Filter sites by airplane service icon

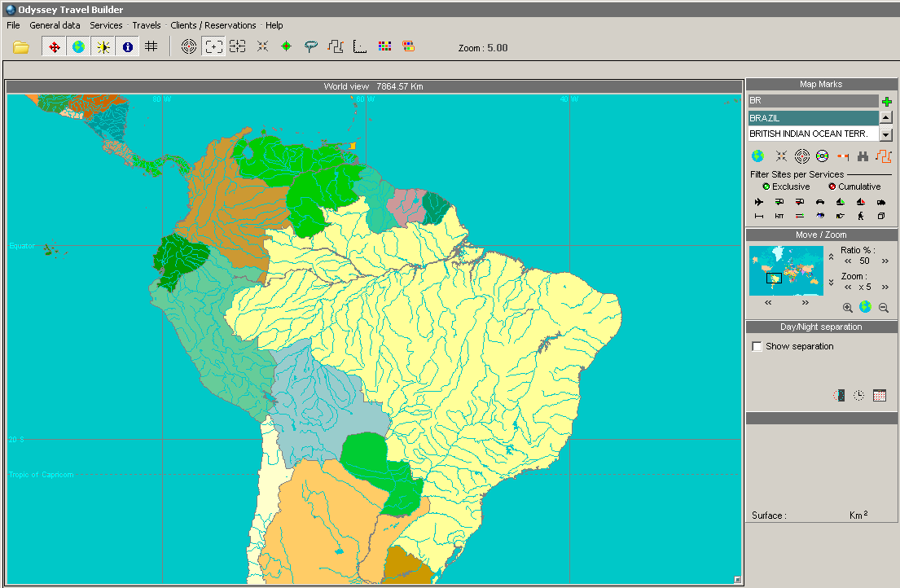click(759, 202)
